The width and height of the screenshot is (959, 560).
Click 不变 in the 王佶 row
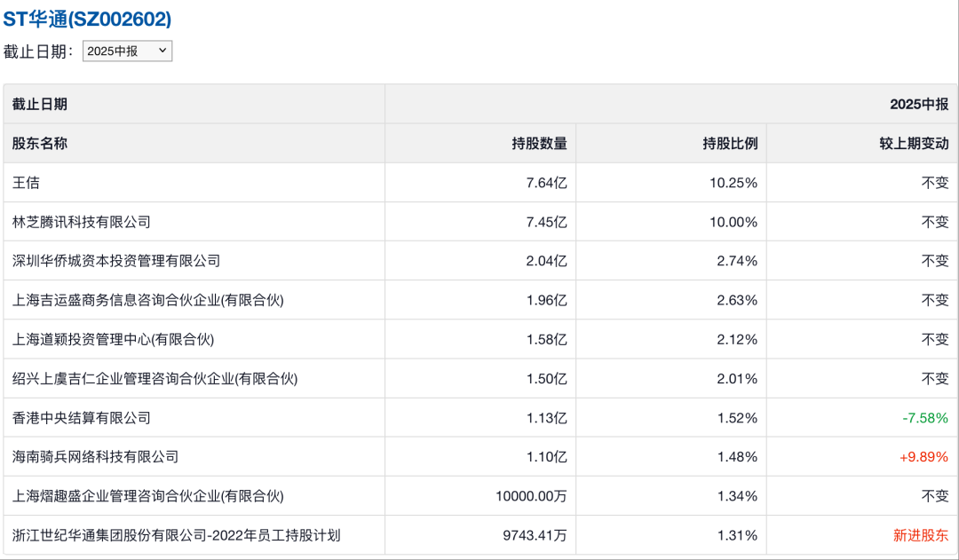[x=935, y=183]
